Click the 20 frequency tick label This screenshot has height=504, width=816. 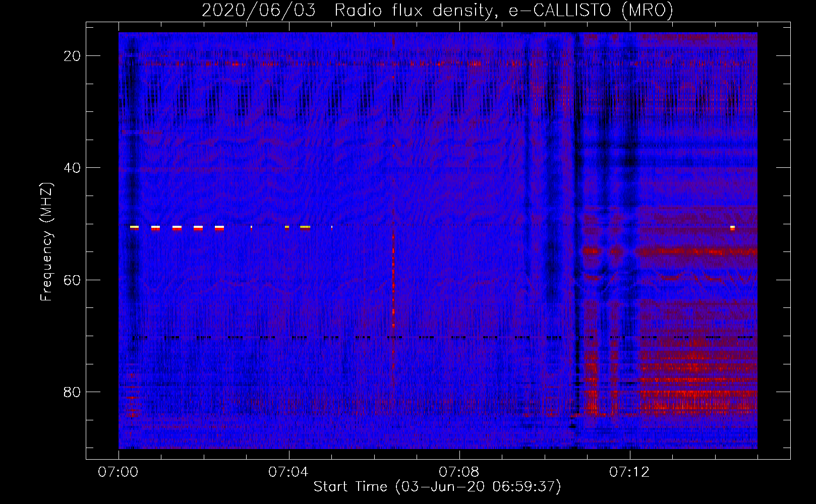(73, 56)
